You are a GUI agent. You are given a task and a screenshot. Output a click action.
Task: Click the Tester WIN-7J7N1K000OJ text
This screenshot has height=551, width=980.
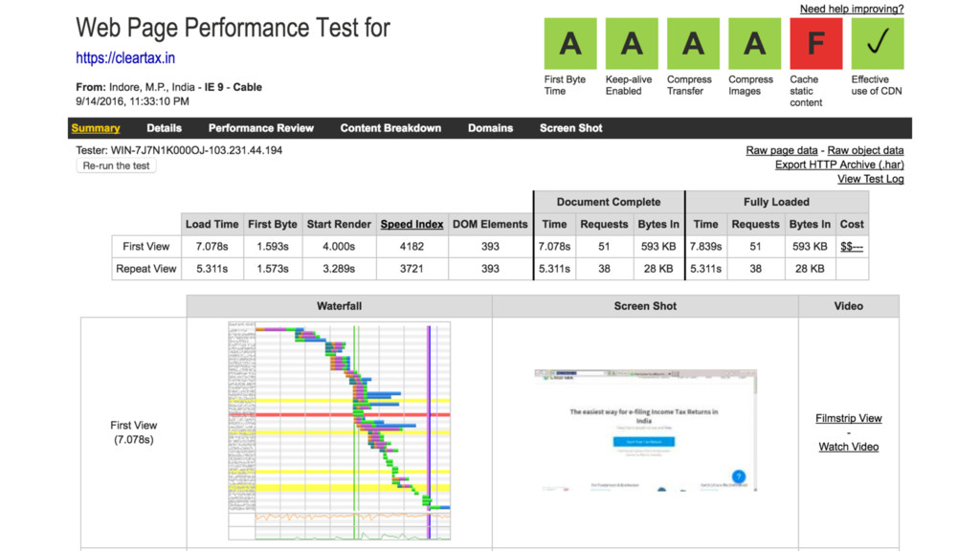(x=179, y=150)
